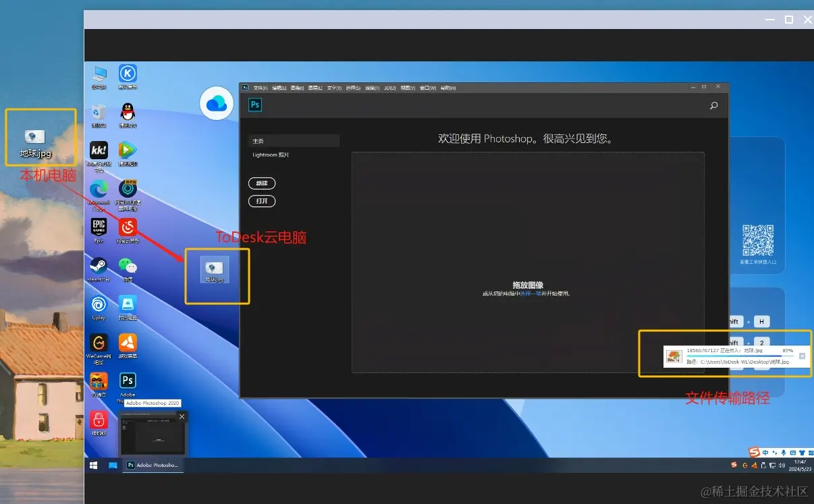The image size is (814, 504).
Task: Click Adobe Photoshop taskbar button
Action: click(153, 466)
